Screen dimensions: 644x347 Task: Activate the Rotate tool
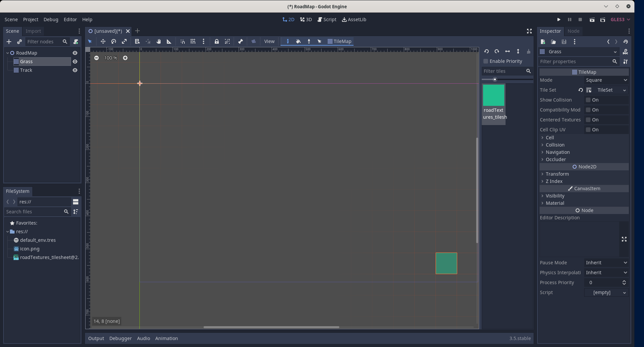114,41
